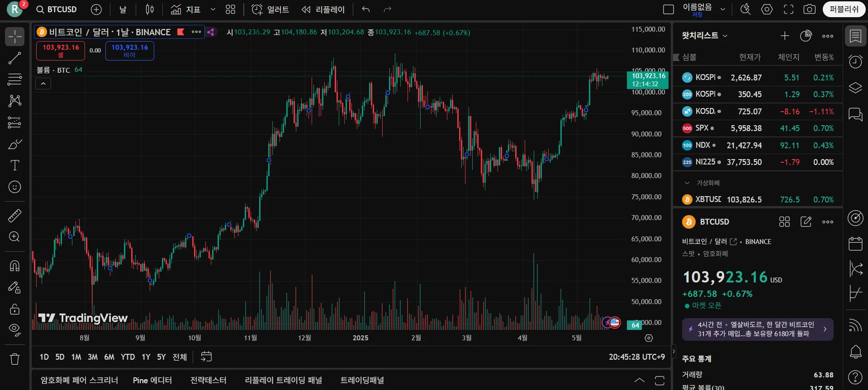Click the trash remove objects icon
Image resolution: width=868 pixels, height=390 pixels.
point(14,359)
